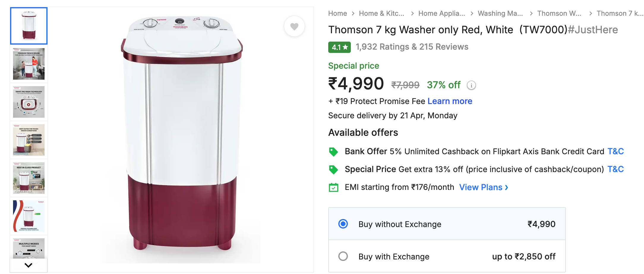Go to Home breadcrumb
Screen dimensions: 644x274
[337, 13]
